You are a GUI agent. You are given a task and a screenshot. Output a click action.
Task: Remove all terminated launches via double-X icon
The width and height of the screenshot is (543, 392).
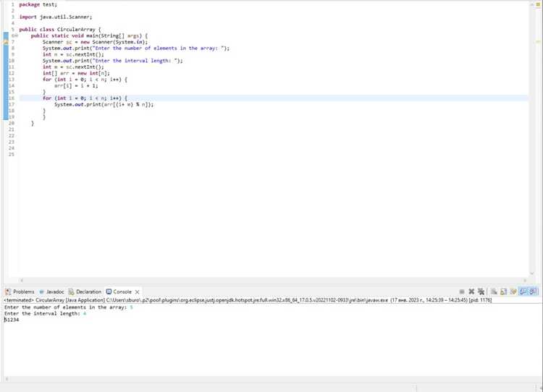tap(481, 291)
